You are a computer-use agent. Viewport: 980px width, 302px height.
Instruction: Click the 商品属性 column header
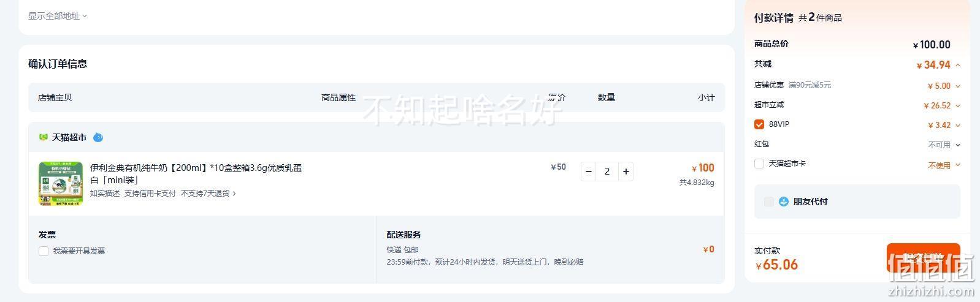coord(339,97)
